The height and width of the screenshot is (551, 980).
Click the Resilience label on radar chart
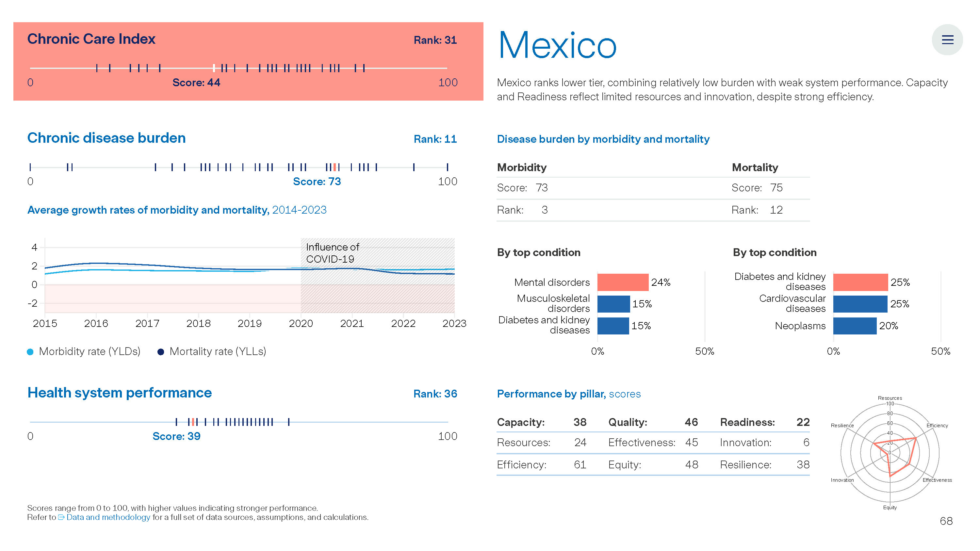[x=842, y=425]
